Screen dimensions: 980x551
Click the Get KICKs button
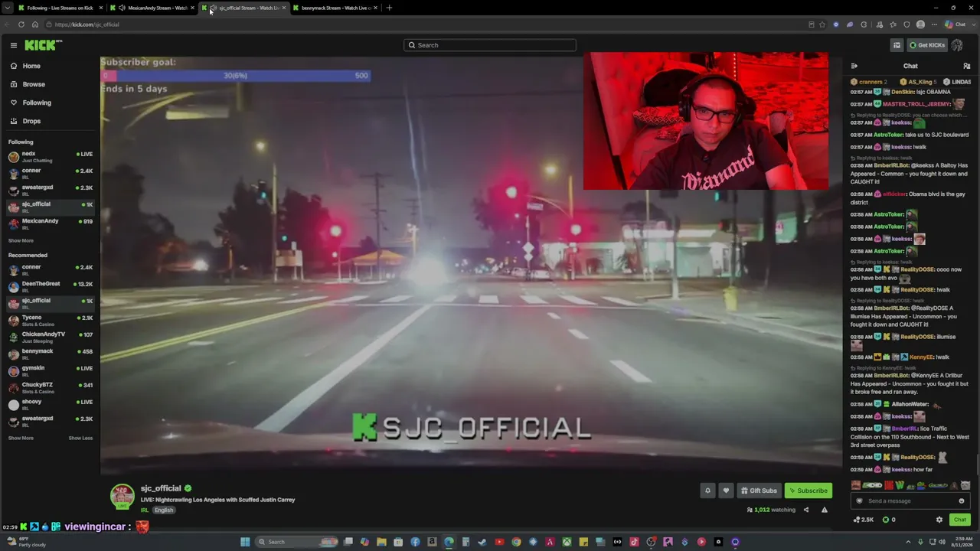point(926,45)
